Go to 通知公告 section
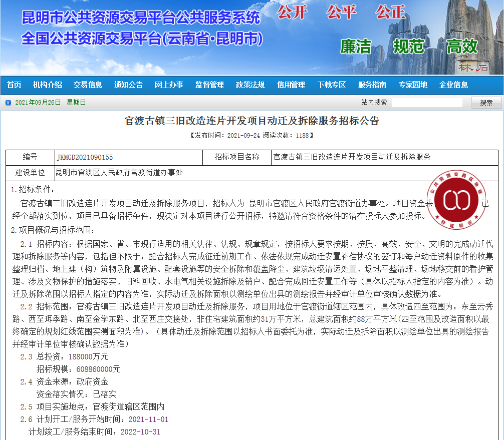The width and height of the screenshot is (504, 440). click(128, 85)
